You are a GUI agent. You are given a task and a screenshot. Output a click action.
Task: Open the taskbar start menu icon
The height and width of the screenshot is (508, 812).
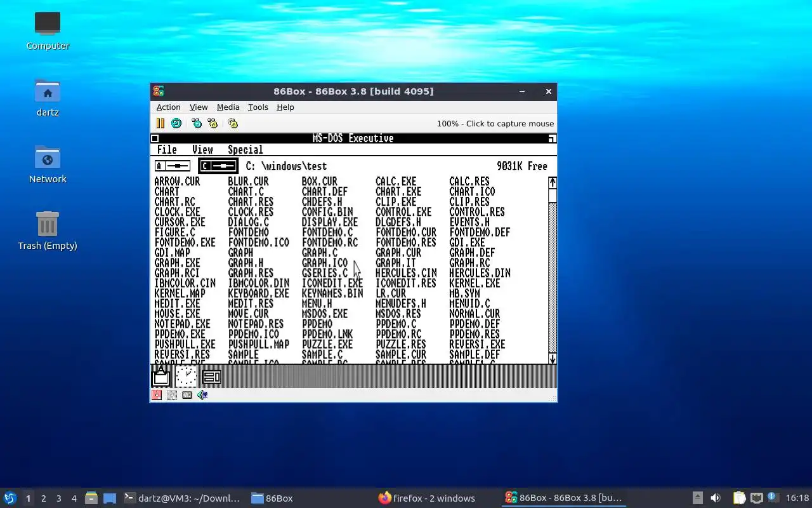coord(10,498)
